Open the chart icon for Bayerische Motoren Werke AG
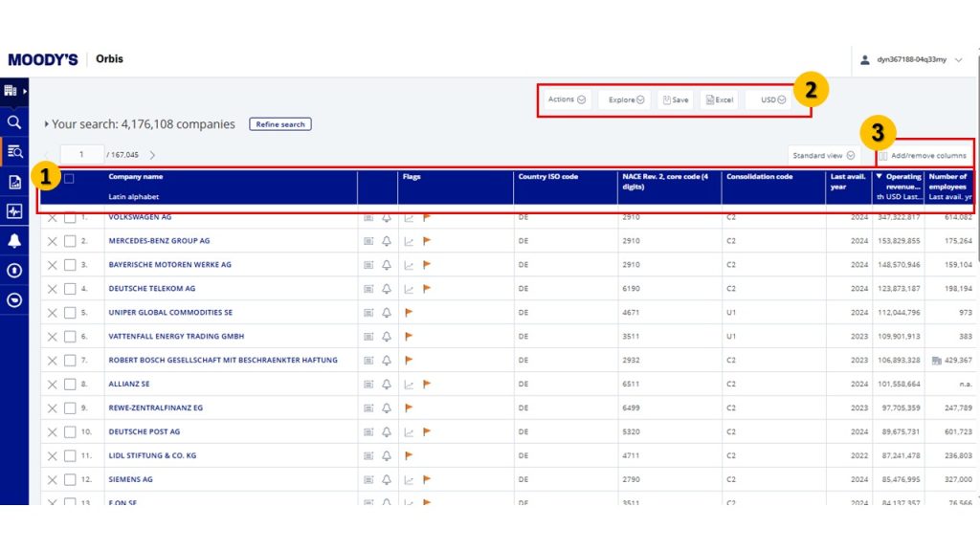Image resolution: width=980 pixels, height=551 pixels. pos(409,265)
